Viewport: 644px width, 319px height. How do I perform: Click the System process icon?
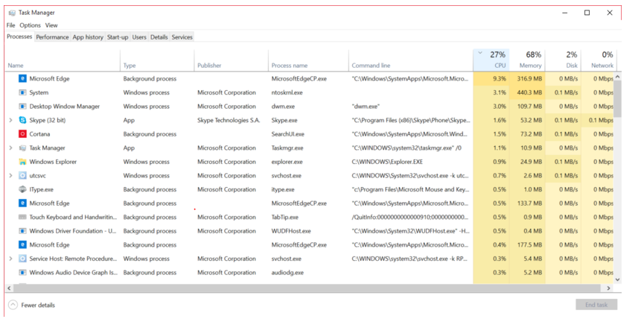(x=22, y=92)
